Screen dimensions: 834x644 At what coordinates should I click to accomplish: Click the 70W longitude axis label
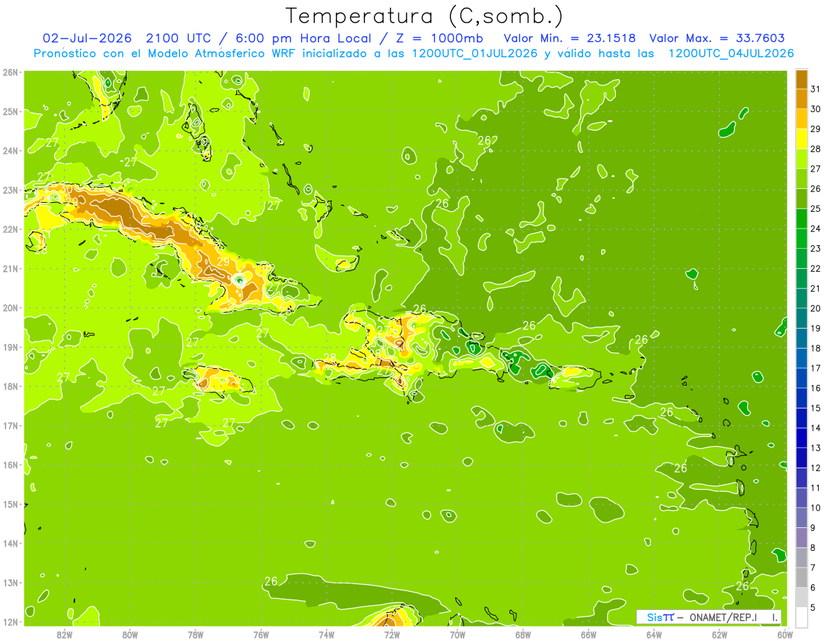[x=457, y=634]
